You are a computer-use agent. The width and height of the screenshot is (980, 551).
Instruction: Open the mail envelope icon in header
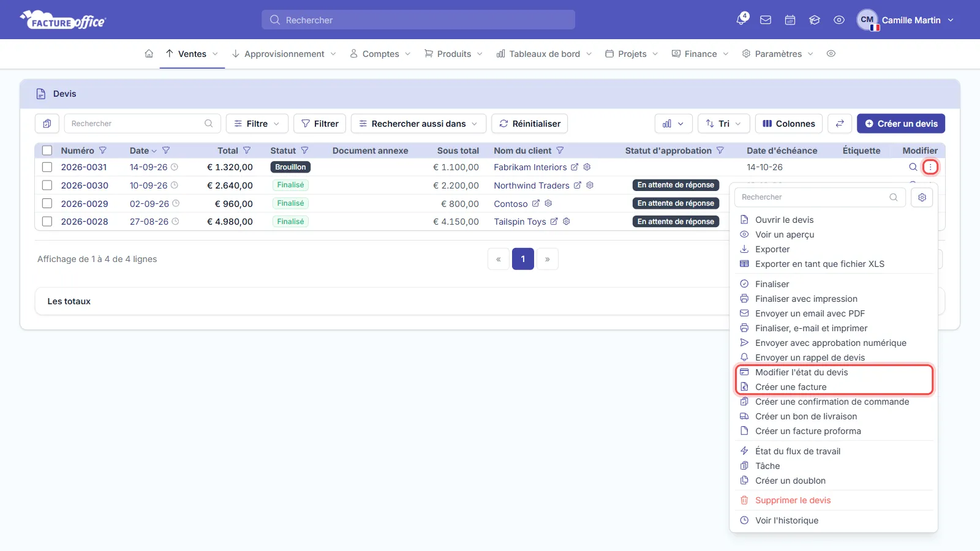click(x=766, y=20)
